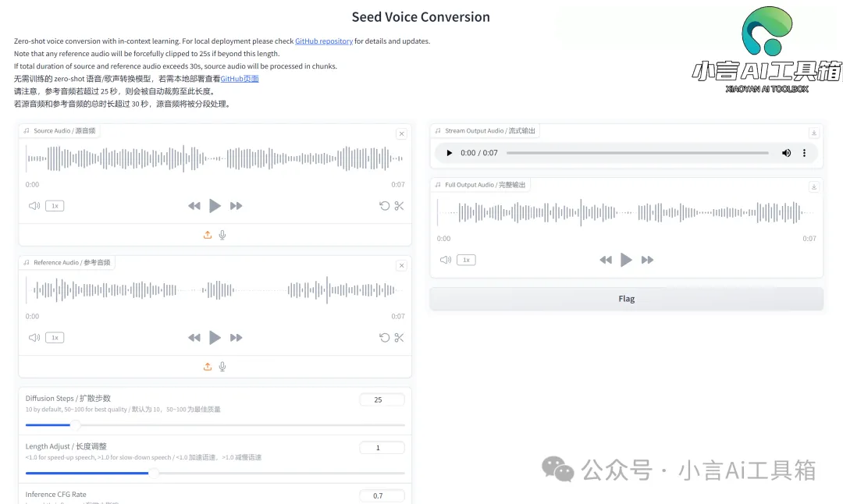Play the Reference Audio clip
The image size is (843, 504).
pyautogui.click(x=215, y=338)
